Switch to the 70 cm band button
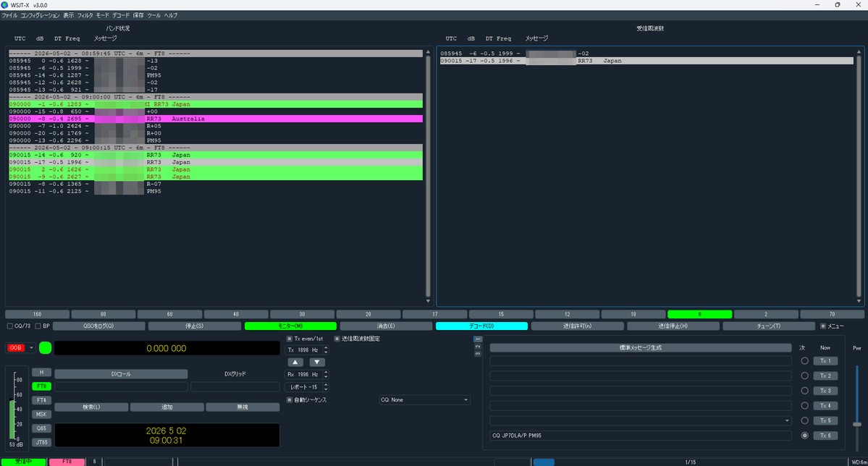Screen dimensions: 868x466 (832, 314)
